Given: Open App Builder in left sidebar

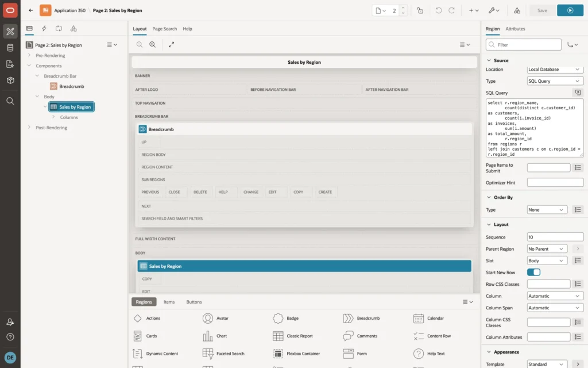Looking at the screenshot, I should (x=10, y=31).
